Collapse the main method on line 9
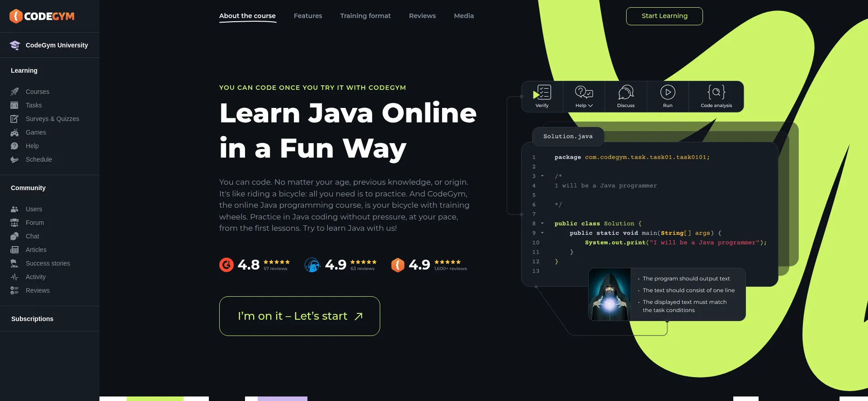This screenshot has width=868, height=401. pyautogui.click(x=542, y=233)
